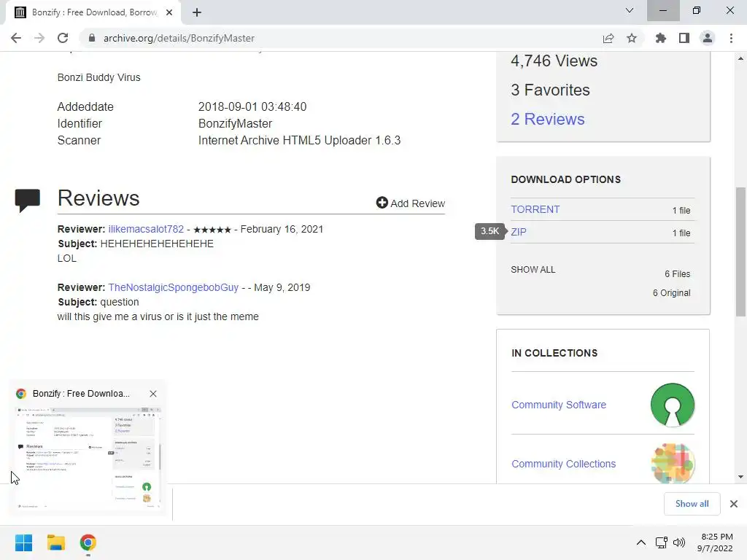Open the Extensions puzzle icon
The image size is (747, 560).
tap(661, 38)
